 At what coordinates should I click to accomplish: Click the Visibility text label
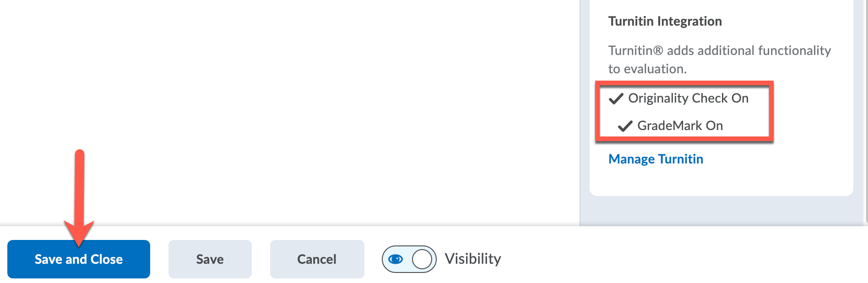[x=473, y=259]
